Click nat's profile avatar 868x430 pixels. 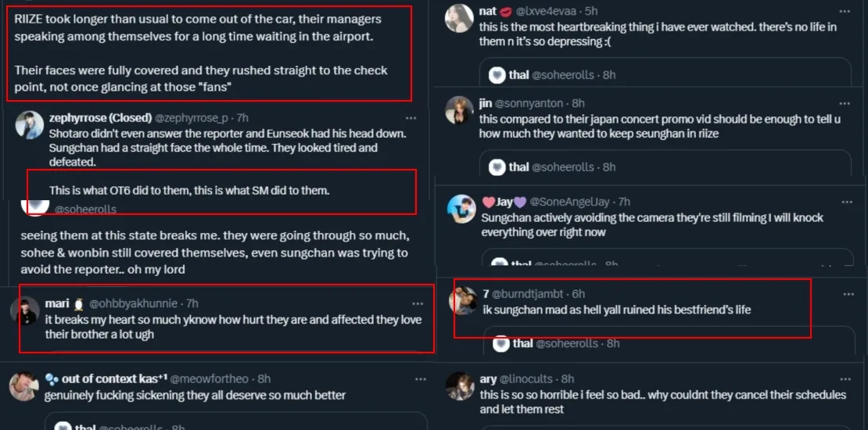tap(459, 18)
